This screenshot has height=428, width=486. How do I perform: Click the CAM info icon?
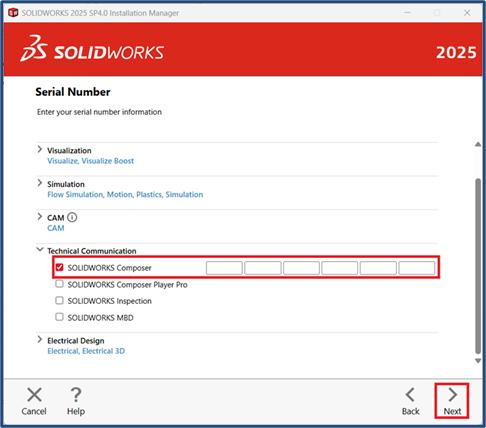[x=72, y=217]
